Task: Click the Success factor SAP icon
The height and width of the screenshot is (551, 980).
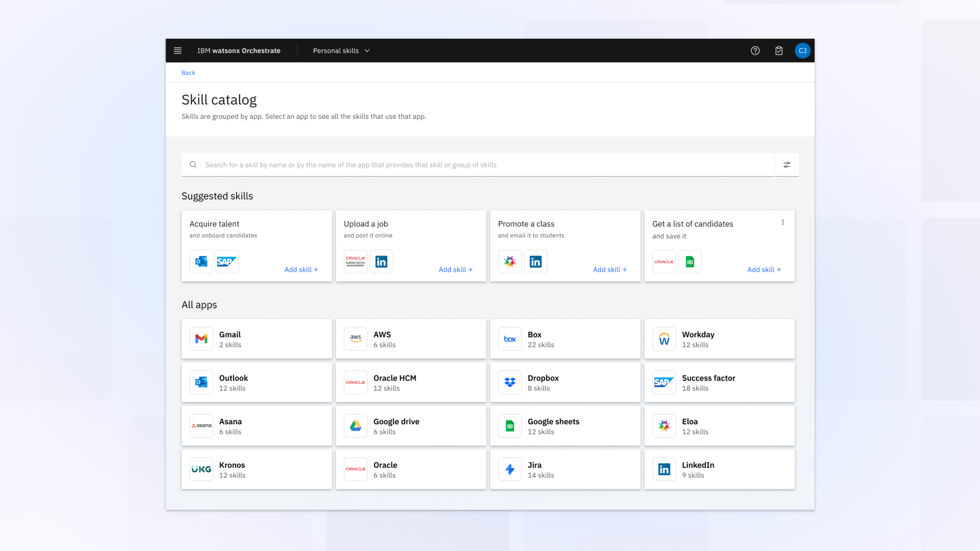Action: (664, 382)
